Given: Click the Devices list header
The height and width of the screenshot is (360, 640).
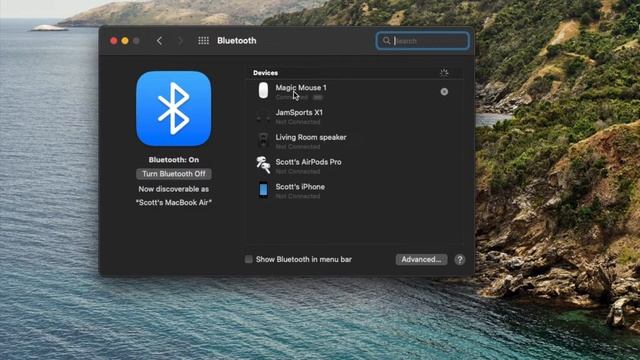Looking at the screenshot, I should coord(265,73).
